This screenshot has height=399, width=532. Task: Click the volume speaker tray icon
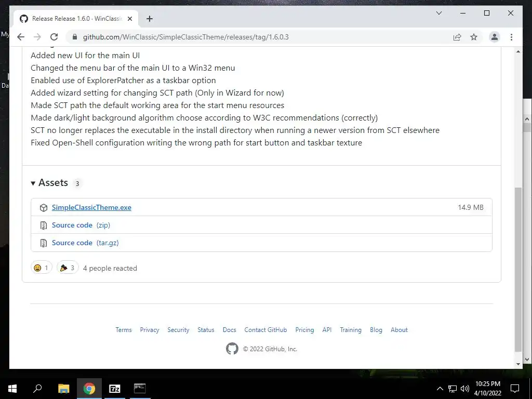tap(465, 389)
